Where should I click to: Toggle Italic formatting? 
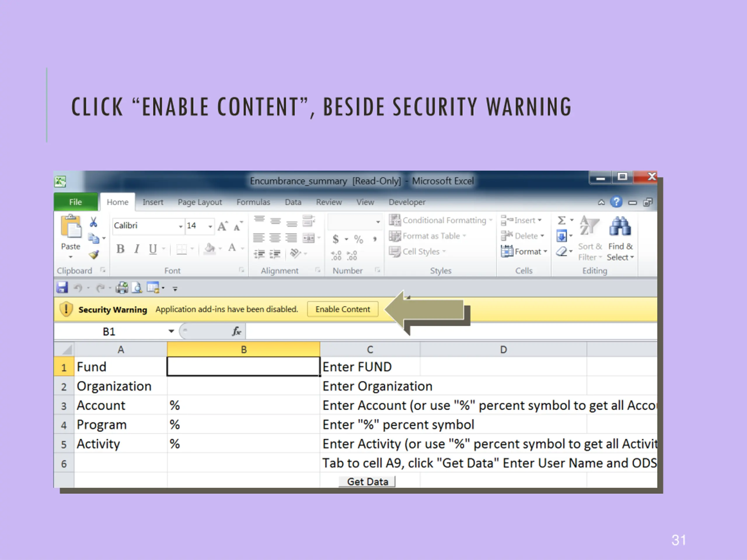[x=137, y=249]
